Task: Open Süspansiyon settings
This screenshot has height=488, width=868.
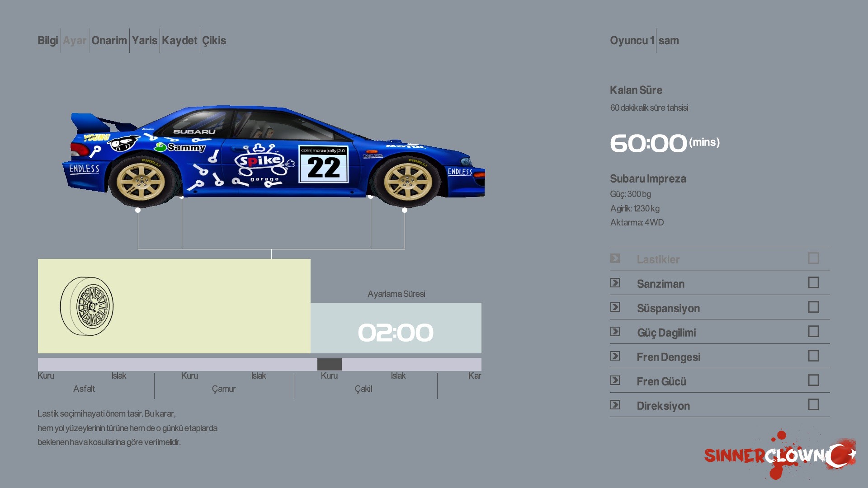Action: (720, 308)
